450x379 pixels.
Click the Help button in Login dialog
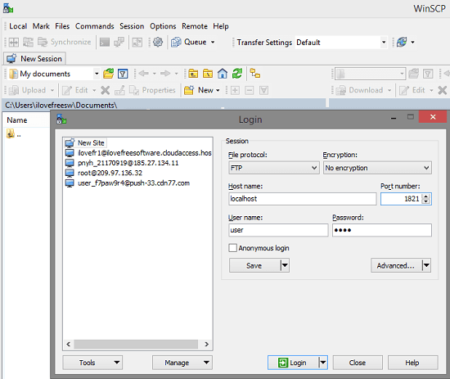[413, 362]
